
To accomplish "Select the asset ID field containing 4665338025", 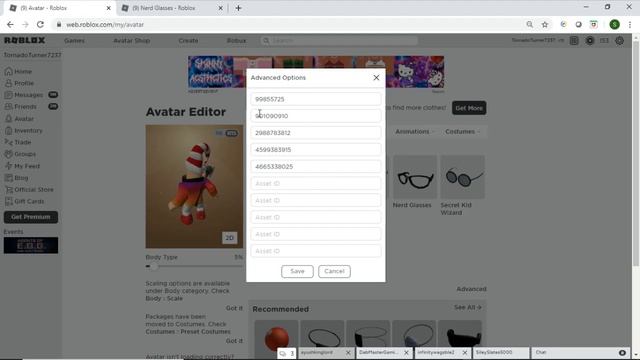I will point(316,167).
